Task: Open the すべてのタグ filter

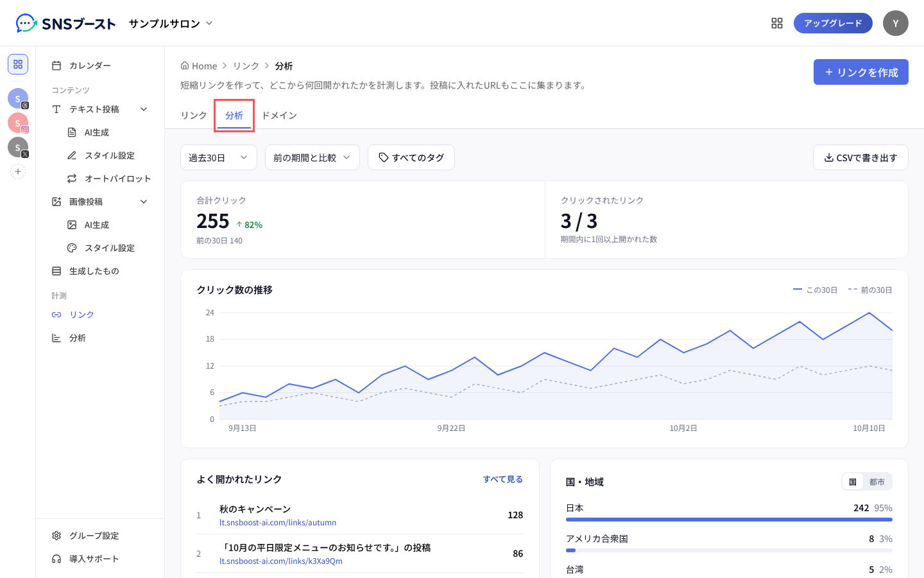Action: click(x=411, y=157)
